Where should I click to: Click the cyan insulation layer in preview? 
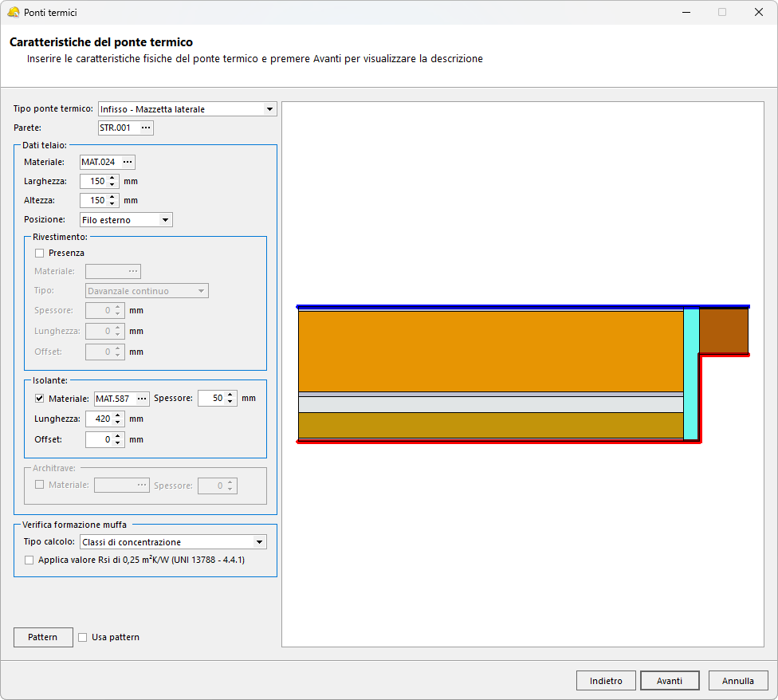click(691, 373)
